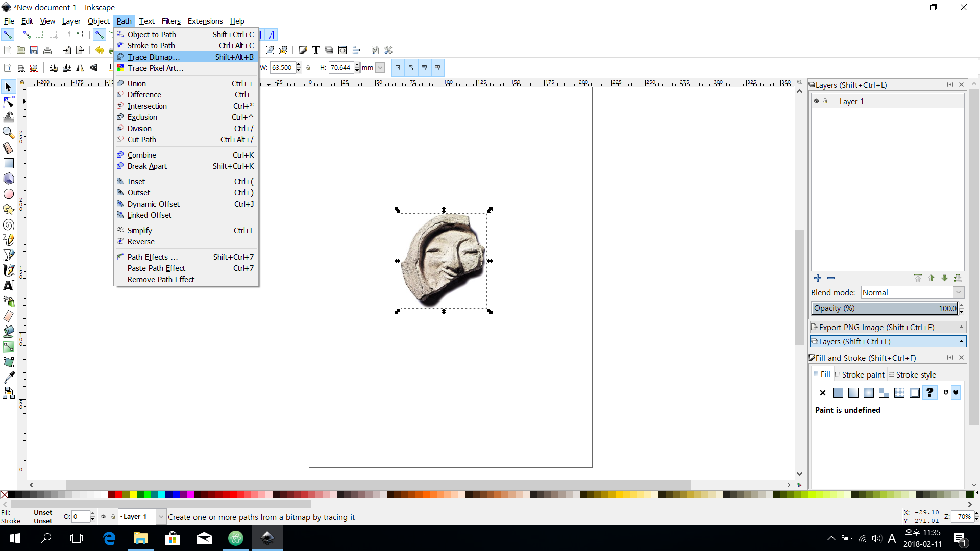Set fill to Pattern

899,393
